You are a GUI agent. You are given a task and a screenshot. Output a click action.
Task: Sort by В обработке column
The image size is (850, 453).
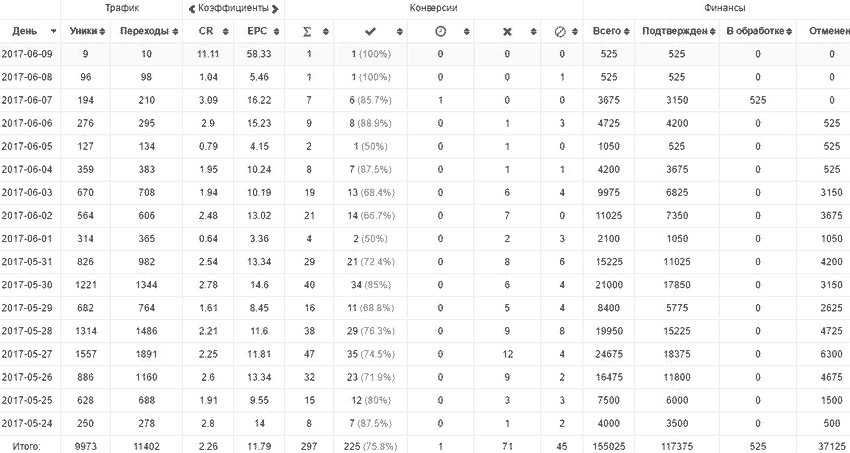pos(789,31)
